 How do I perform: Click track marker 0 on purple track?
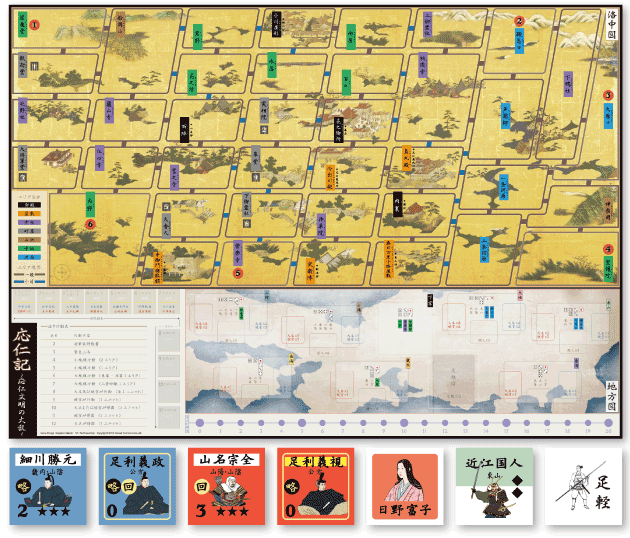pos(200,423)
